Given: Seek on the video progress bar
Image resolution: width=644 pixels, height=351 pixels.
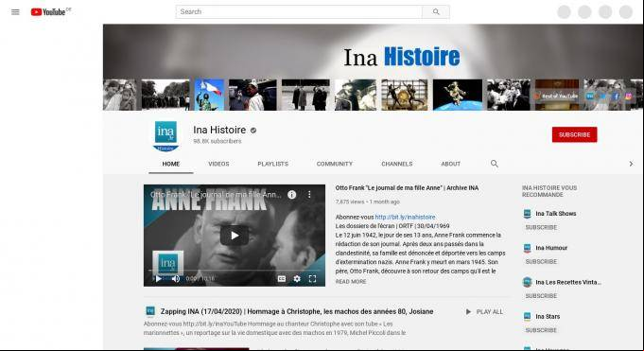Looking at the screenshot, I should click(235, 270).
